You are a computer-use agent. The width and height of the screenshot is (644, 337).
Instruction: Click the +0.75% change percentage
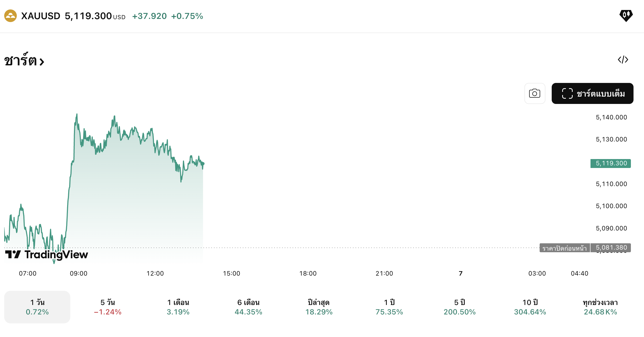click(x=187, y=16)
